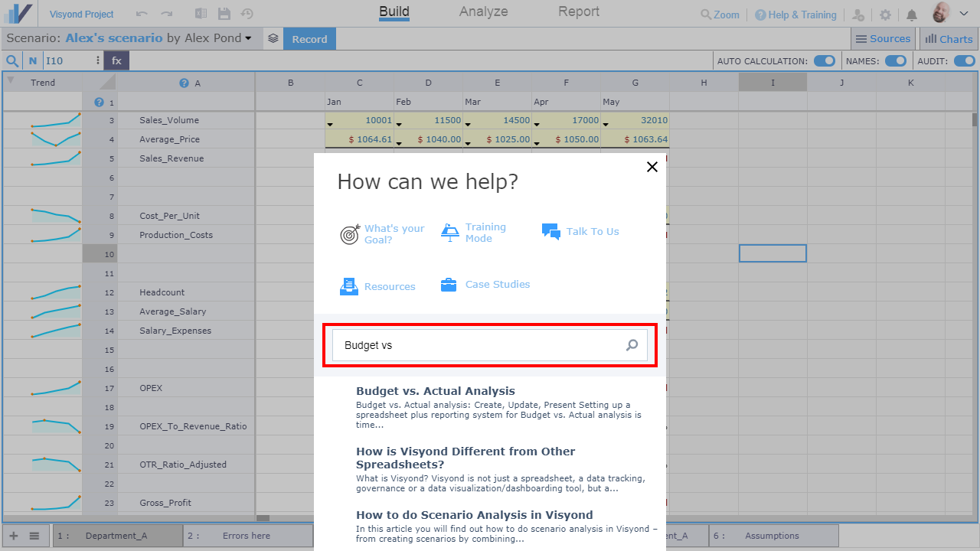Open the Department_A sheet tab
This screenshot has height=551, width=980.
pos(118,536)
